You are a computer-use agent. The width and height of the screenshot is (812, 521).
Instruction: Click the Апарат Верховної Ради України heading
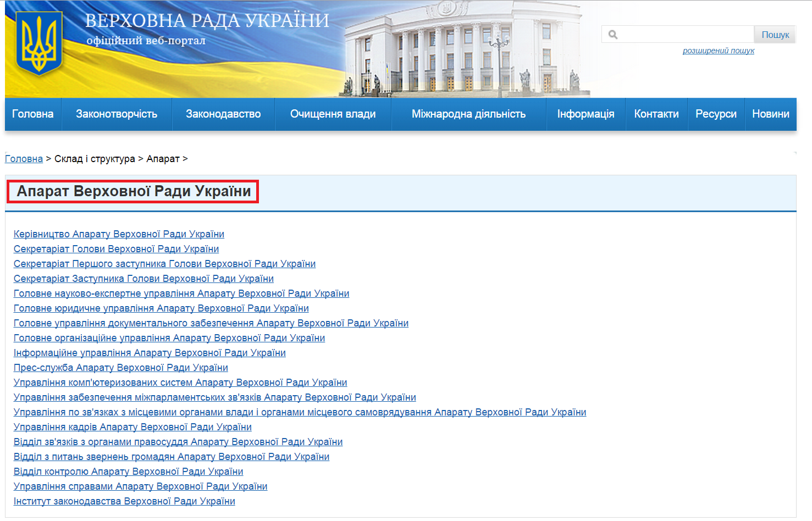pyautogui.click(x=134, y=191)
